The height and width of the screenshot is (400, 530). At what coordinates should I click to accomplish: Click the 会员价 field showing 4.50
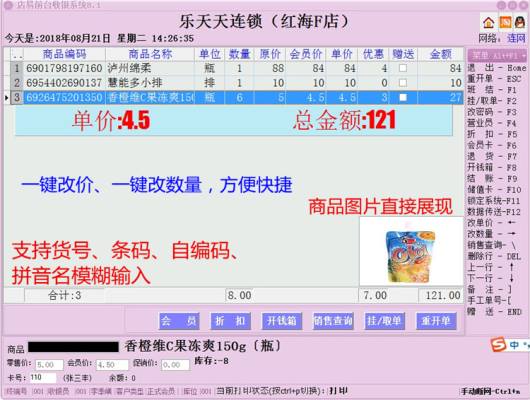112,365
